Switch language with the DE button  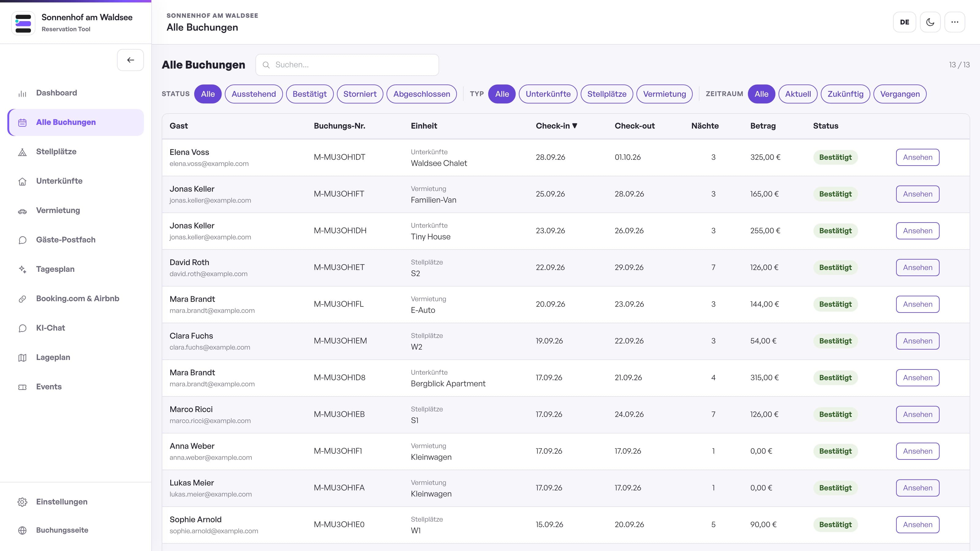pyautogui.click(x=905, y=22)
